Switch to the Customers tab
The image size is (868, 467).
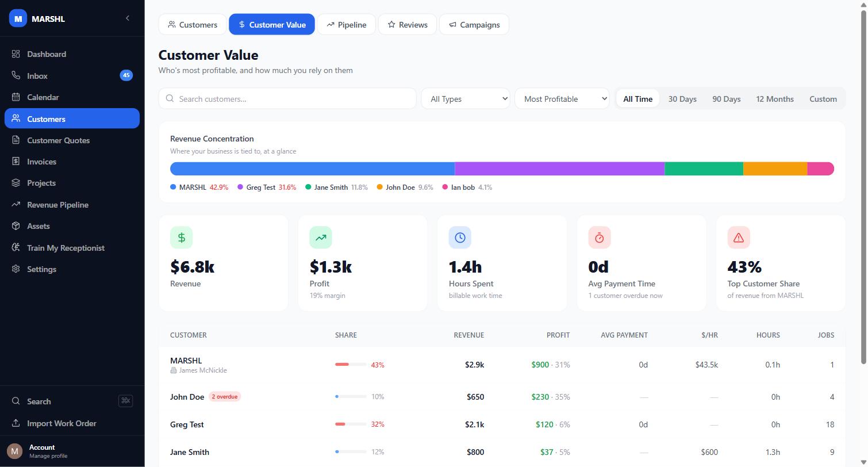pos(193,25)
